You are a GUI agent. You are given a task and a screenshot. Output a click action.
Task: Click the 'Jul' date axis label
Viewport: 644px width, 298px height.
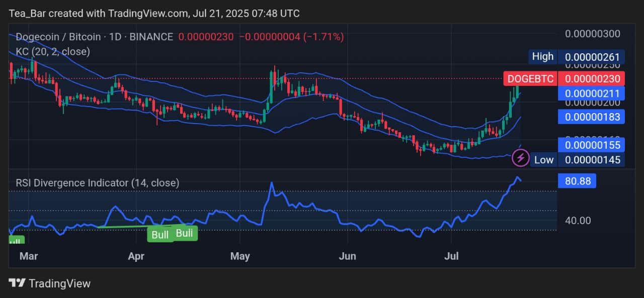tap(452, 257)
